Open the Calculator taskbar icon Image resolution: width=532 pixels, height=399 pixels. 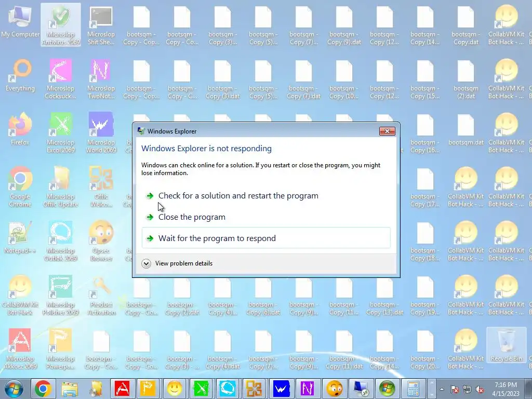(x=413, y=389)
